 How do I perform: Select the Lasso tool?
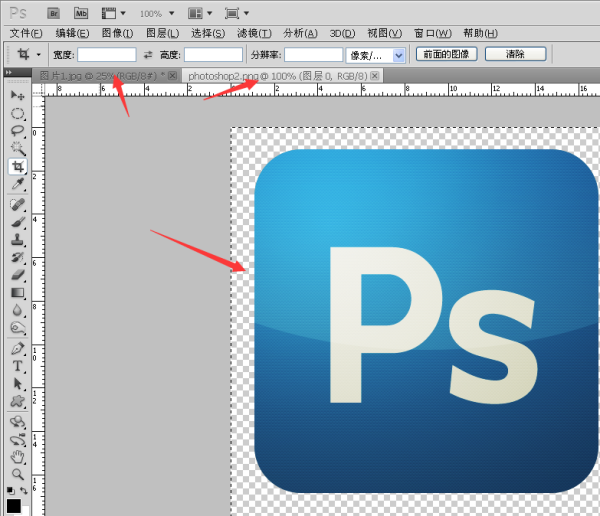[x=17, y=131]
